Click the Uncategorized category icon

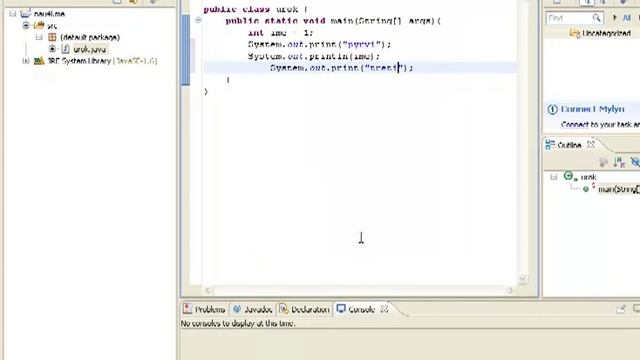(574, 33)
